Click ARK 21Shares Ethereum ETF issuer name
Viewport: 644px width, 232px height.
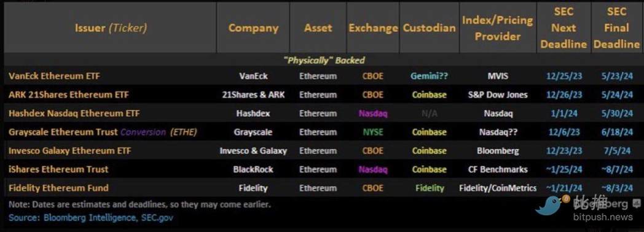69,95
